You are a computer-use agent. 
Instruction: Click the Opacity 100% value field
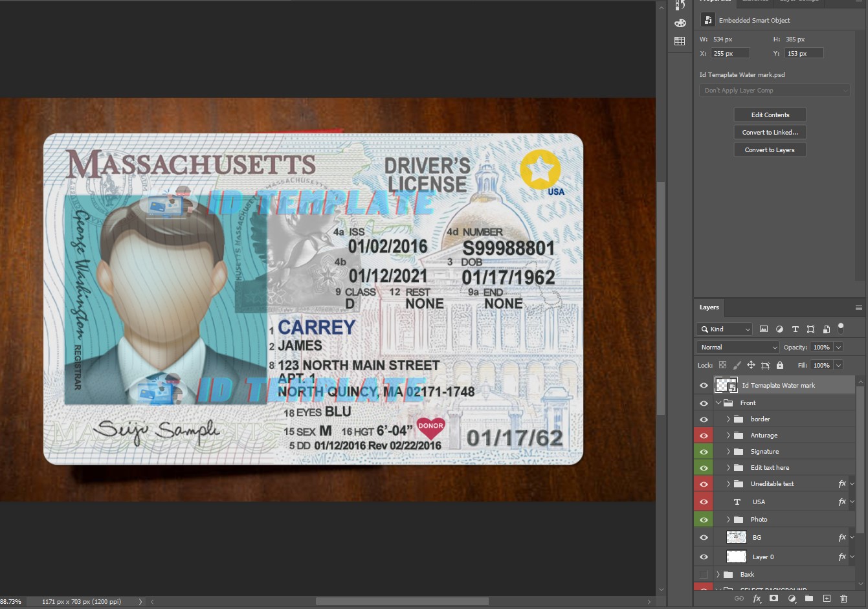(821, 348)
